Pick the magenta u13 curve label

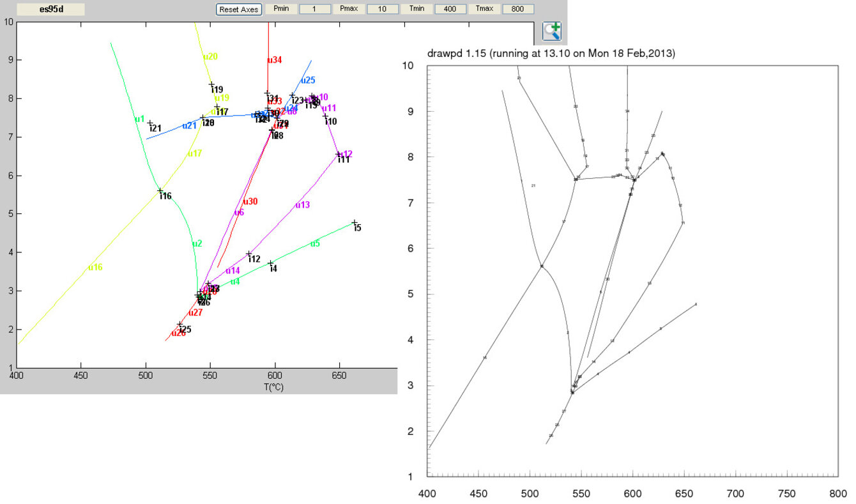(302, 205)
